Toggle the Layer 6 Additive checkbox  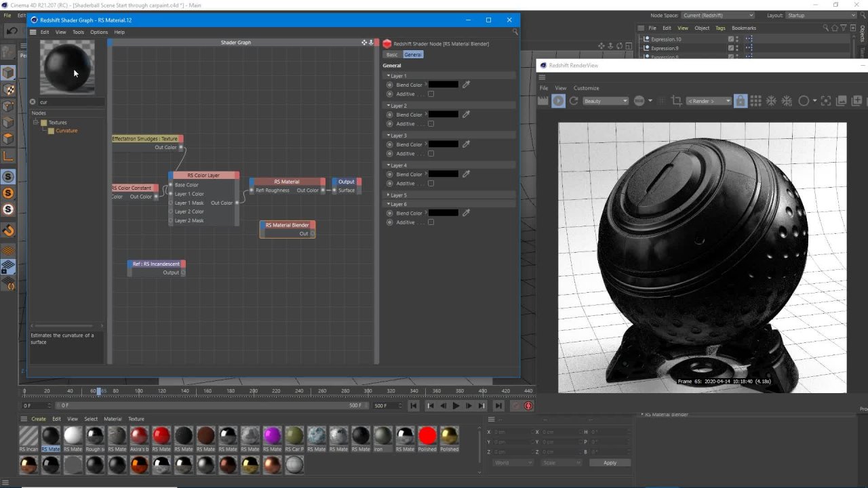click(431, 222)
